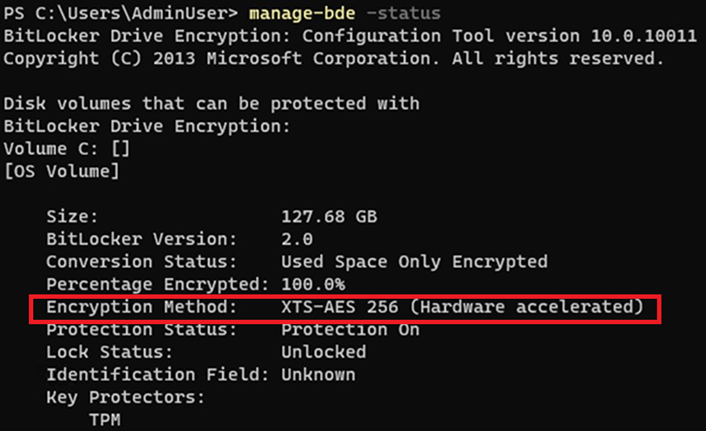
Task: Click the BitLocker version value 2.0
Action: [x=297, y=238]
